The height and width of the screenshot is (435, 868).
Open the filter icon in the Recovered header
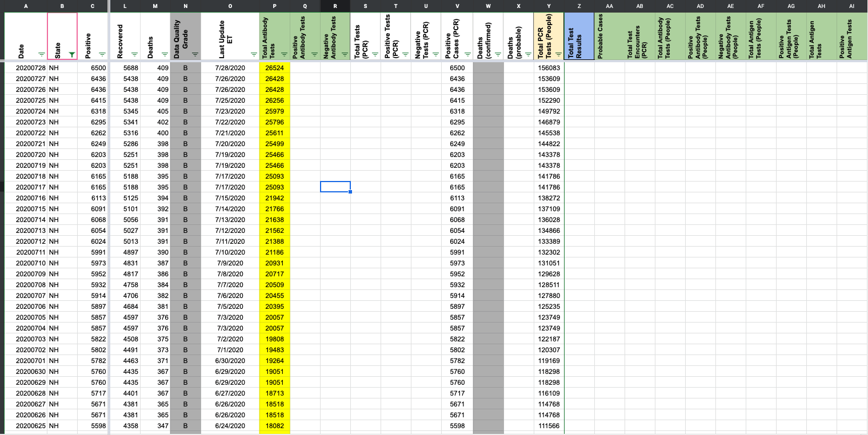click(x=134, y=54)
